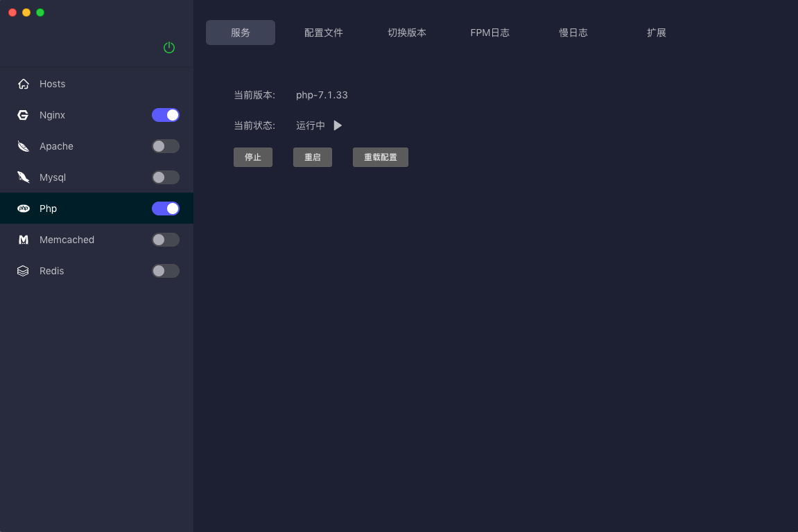Click the 重载配置 button
Image resolution: width=798 pixels, height=532 pixels.
[x=381, y=157]
